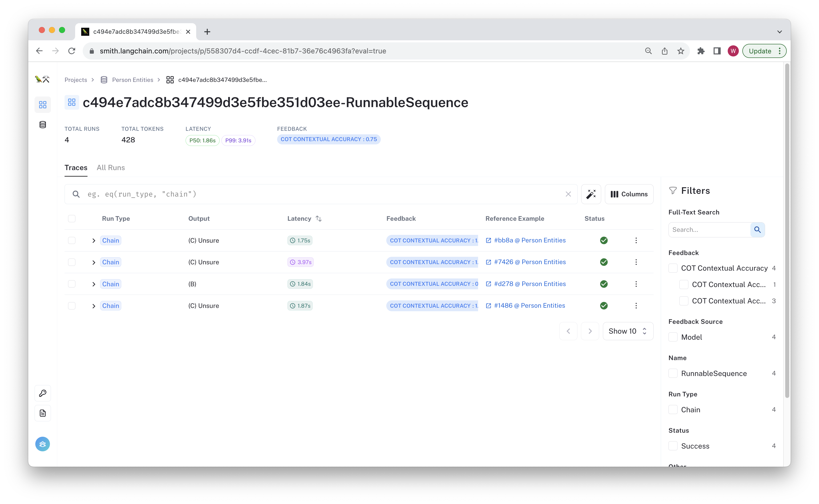Open the #1486 @ Person Entities reference link
This screenshot has height=504, width=819.
pyautogui.click(x=525, y=306)
